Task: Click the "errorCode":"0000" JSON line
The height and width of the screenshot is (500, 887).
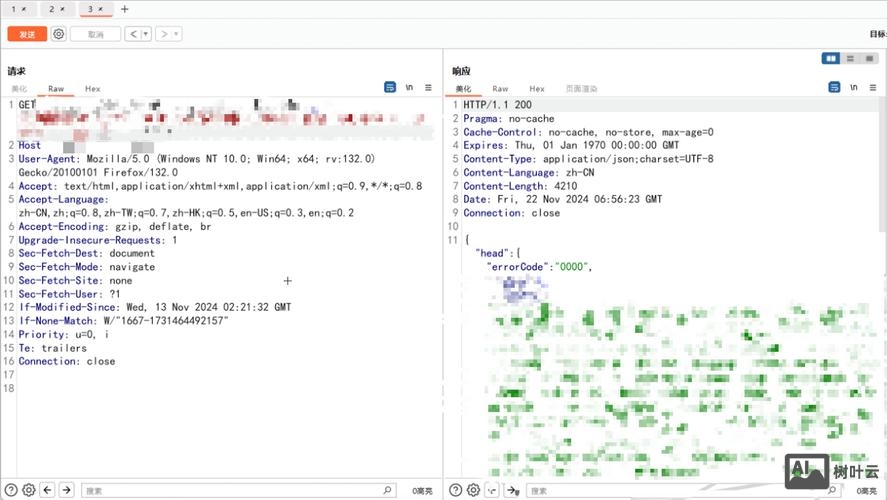Action: pyautogui.click(x=539, y=267)
